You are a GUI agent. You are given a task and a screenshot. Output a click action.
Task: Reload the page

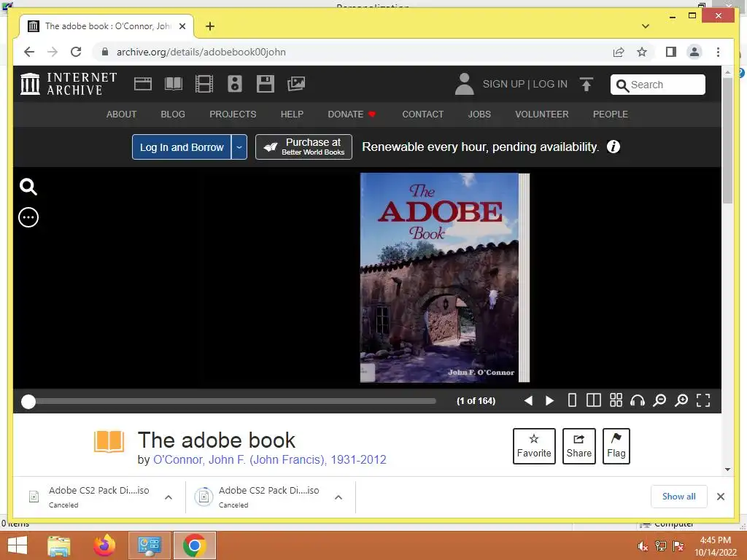(76, 52)
